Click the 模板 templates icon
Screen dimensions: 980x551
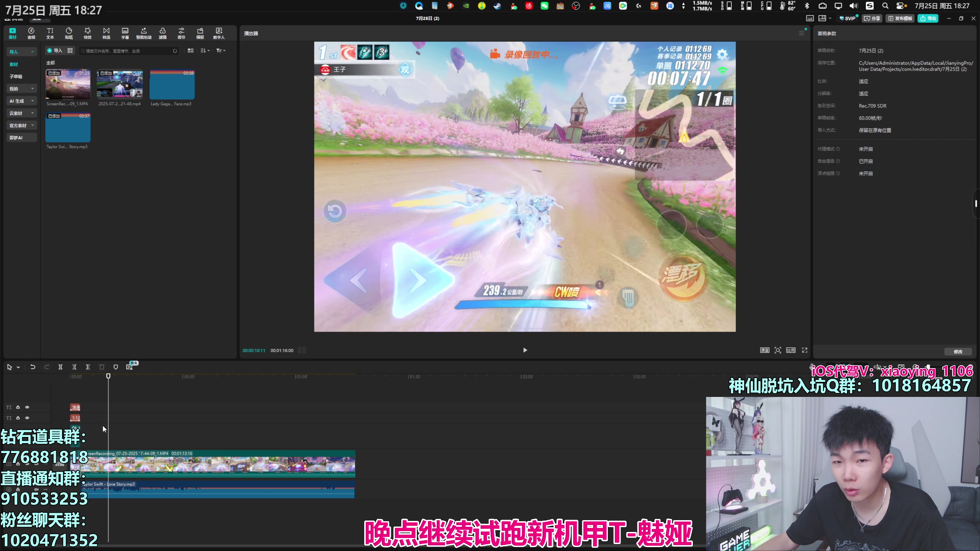click(x=200, y=33)
